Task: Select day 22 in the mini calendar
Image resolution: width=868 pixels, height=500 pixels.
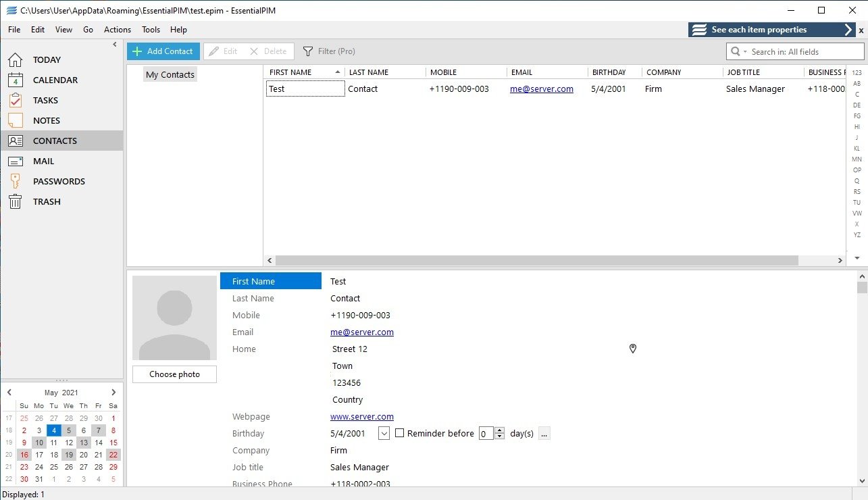Action: (x=113, y=455)
